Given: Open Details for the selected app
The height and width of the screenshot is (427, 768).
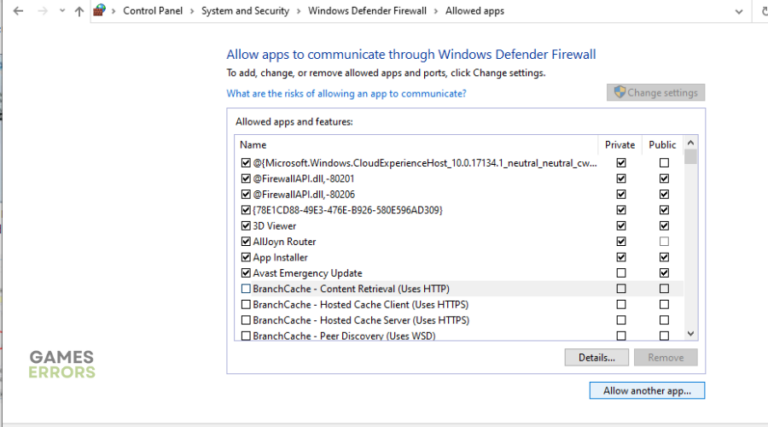Looking at the screenshot, I should click(x=596, y=357).
